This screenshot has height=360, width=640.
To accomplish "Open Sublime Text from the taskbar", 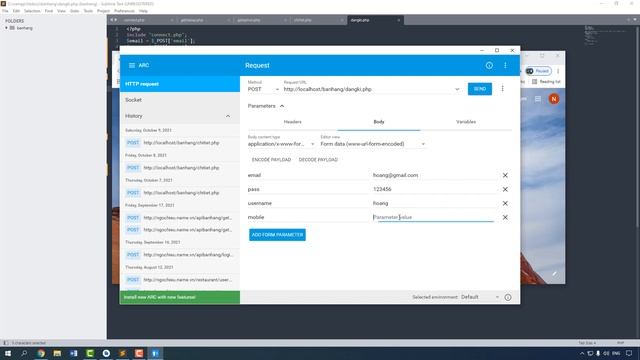I will point(122,353).
